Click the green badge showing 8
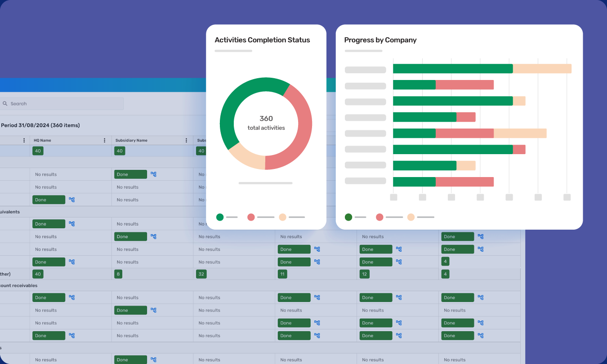Viewport: 607px width, 364px height. pyautogui.click(x=118, y=274)
